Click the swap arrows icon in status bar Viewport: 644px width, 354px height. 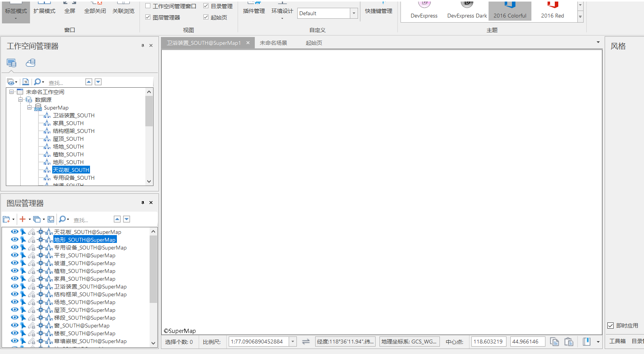(306, 342)
